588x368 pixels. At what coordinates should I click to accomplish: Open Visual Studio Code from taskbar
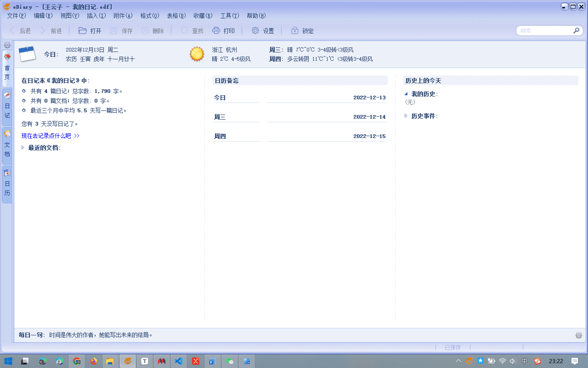[179, 361]
